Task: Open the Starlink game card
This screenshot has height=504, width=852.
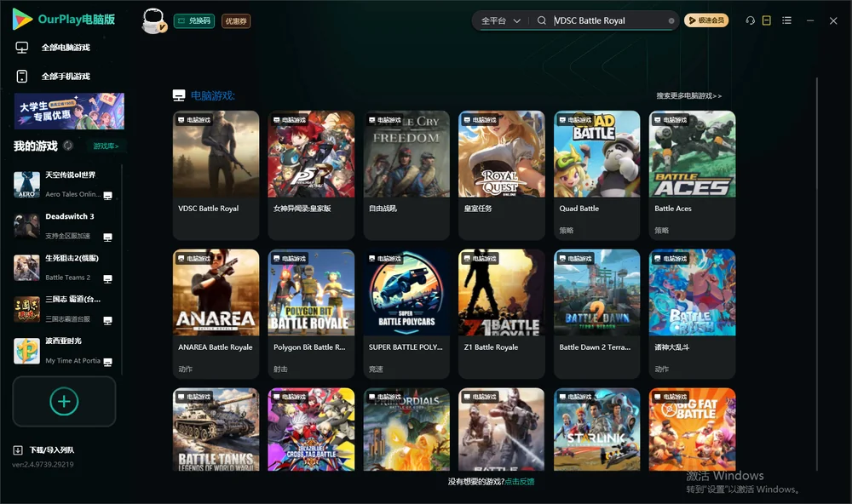Action: [596, 429]
